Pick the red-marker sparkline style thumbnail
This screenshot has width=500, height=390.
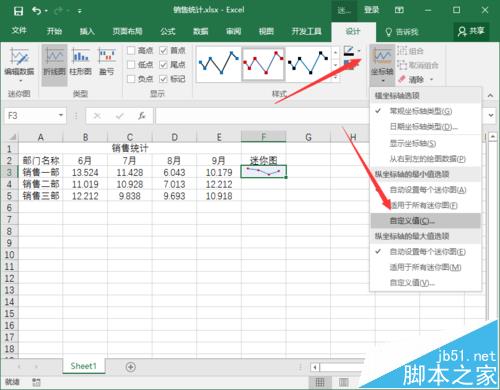pos(263,64)
